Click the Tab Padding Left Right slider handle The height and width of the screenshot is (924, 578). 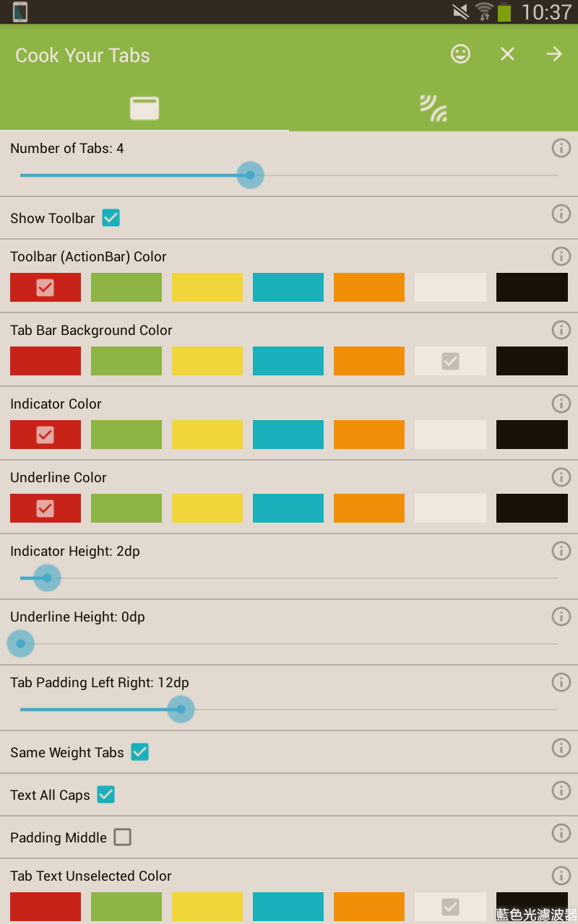coord(181,710)
